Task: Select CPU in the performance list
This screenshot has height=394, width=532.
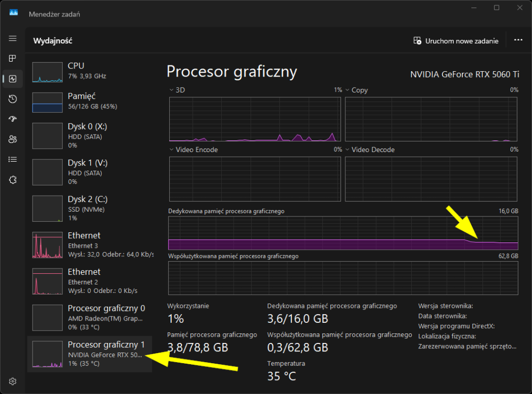Action: tap(89, 72)
